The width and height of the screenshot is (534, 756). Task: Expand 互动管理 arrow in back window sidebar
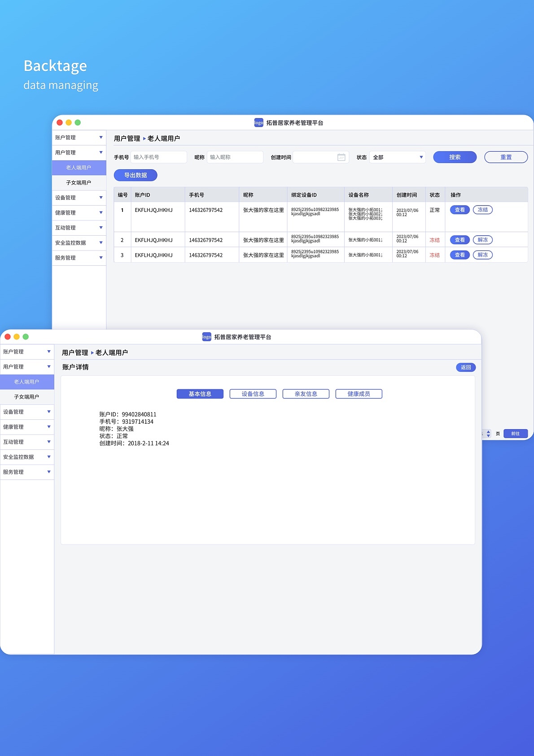click(x=101, y=228)
